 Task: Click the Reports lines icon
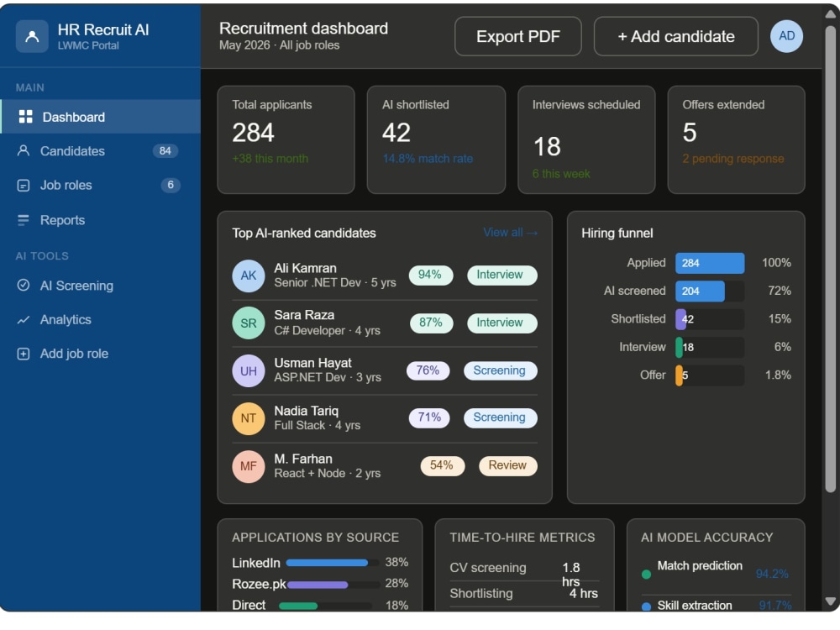tap(23, 220)
